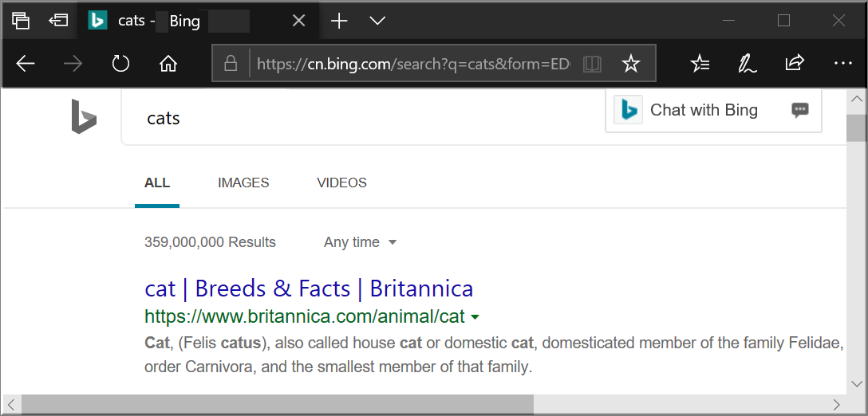
Task: Refresh the page with reload icon
Action: [120, 65]
